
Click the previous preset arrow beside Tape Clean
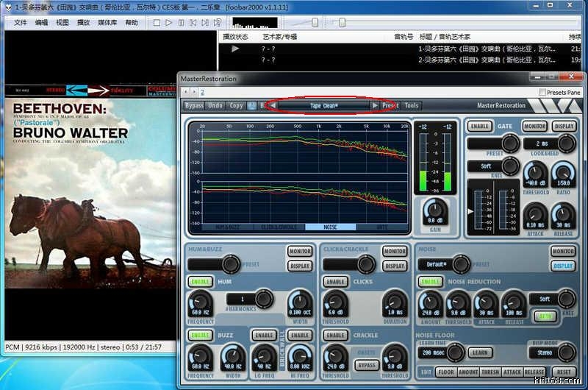[x=273, y=106]
